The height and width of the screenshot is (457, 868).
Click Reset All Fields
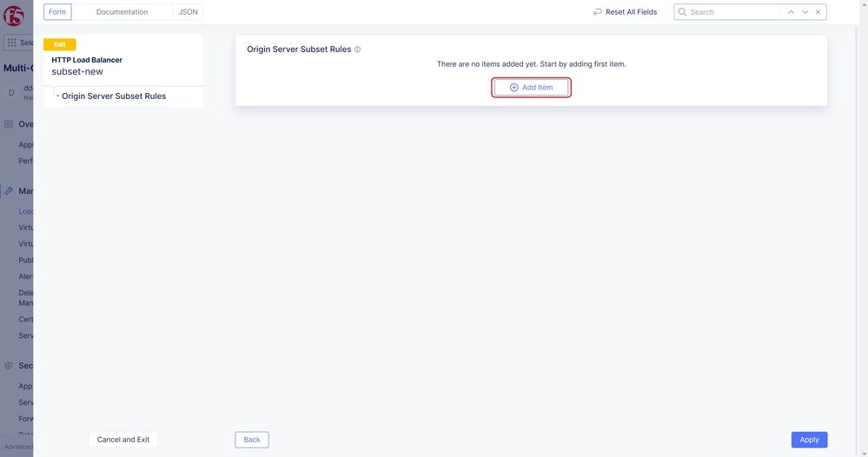point(625,12)
